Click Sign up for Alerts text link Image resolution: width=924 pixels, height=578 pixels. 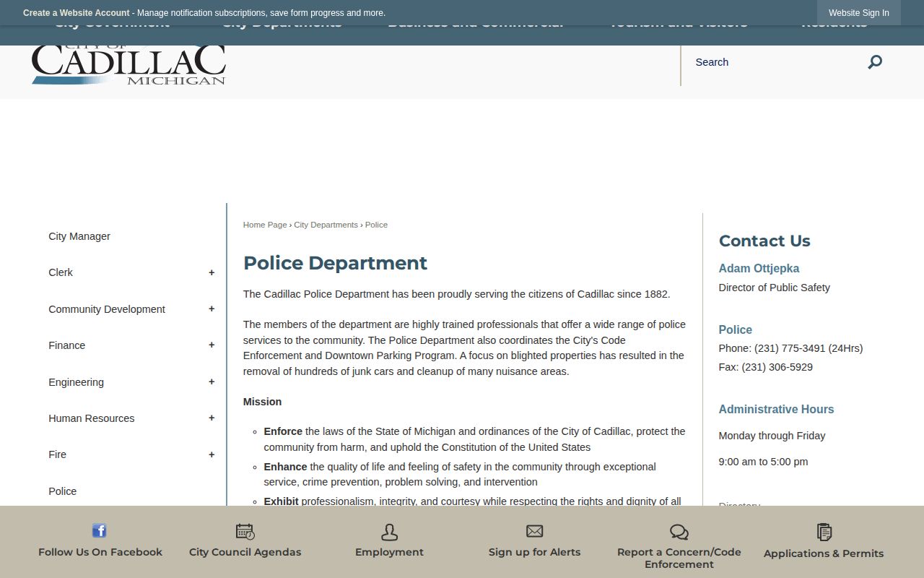tap(534, 552)
